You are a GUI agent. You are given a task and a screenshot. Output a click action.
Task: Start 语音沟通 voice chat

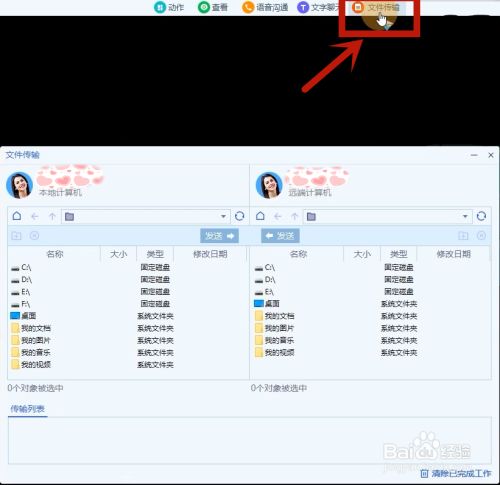265,7
